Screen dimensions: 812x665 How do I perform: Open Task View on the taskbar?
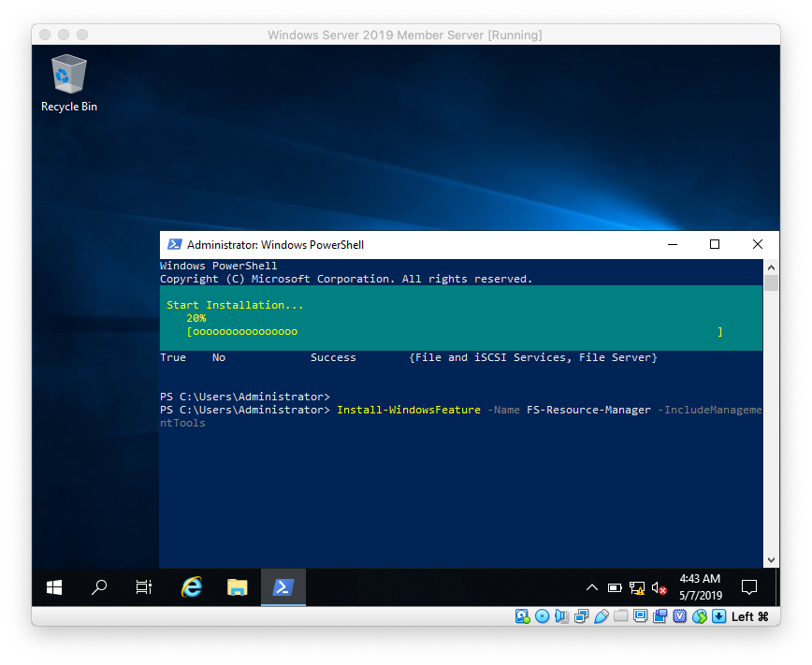pyautogui.click(x=143, y=587)
